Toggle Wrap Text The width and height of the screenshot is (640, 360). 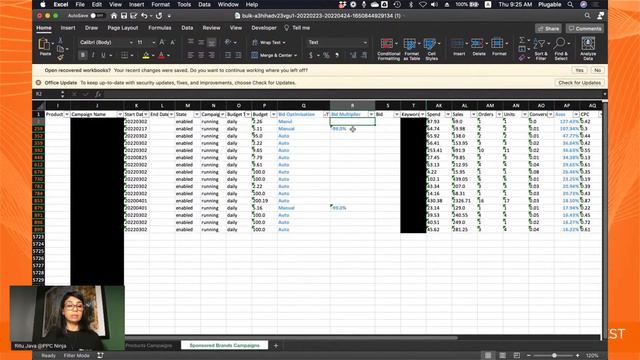[x=268, y=42]
